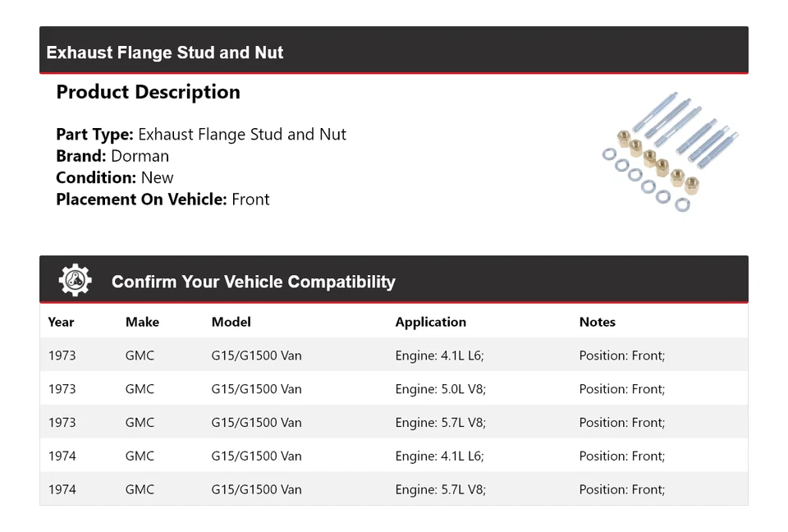The image size is (788, 532).
Task: Click Engine: 5.7L V8 in the 1973 row
Action: pos(441,423)
